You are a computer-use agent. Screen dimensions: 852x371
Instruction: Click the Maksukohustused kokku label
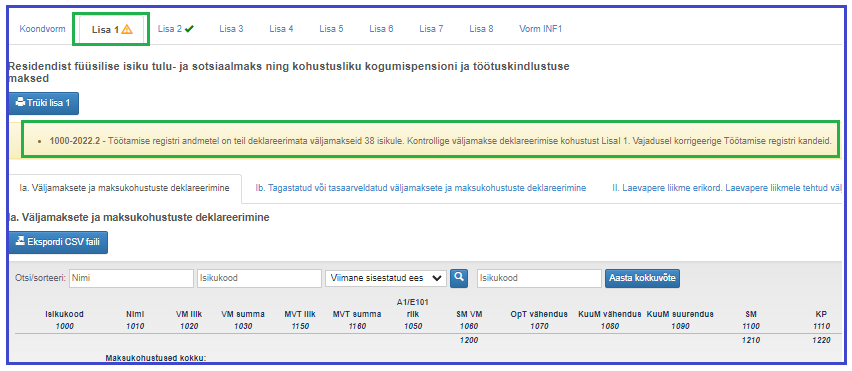[157, 359]
